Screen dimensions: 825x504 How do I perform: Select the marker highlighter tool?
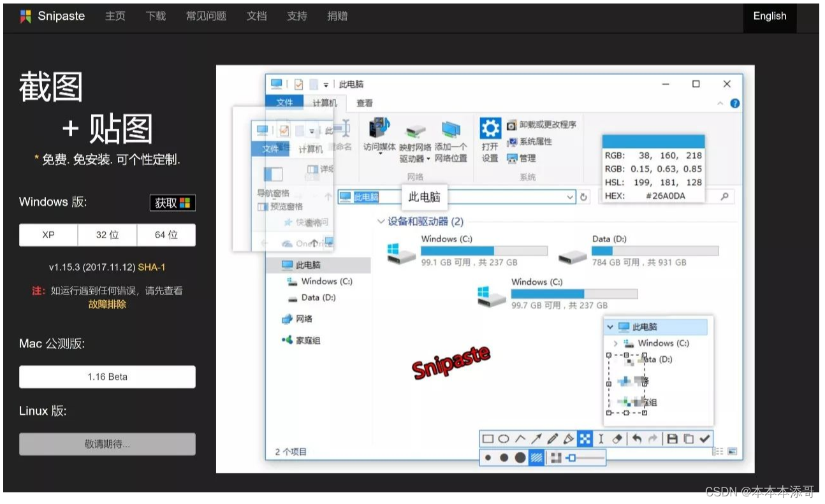point(569,439)
